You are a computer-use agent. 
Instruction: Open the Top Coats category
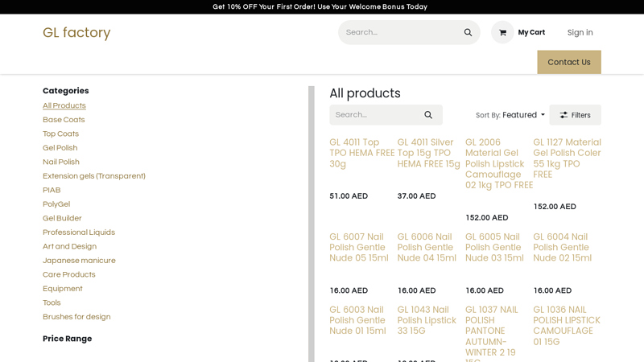coord(60,134)
